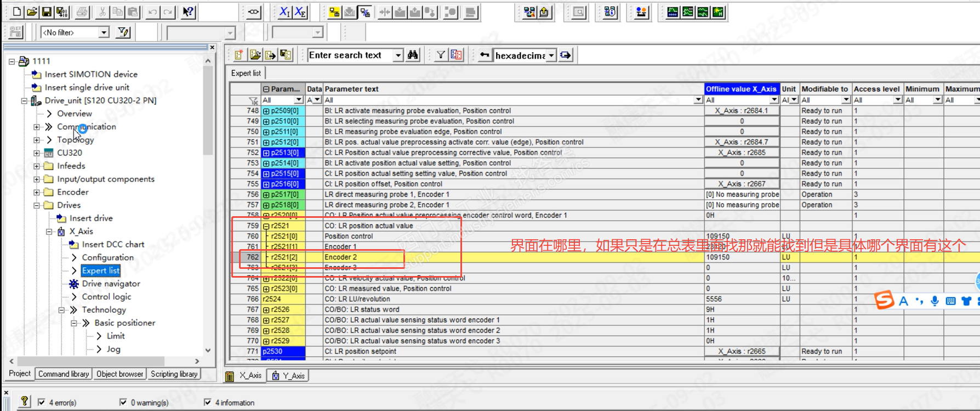Toggle the 0 warning(s) checkbox
The image size is (980, 411).
pyautogui.click(x=123, y=402)
